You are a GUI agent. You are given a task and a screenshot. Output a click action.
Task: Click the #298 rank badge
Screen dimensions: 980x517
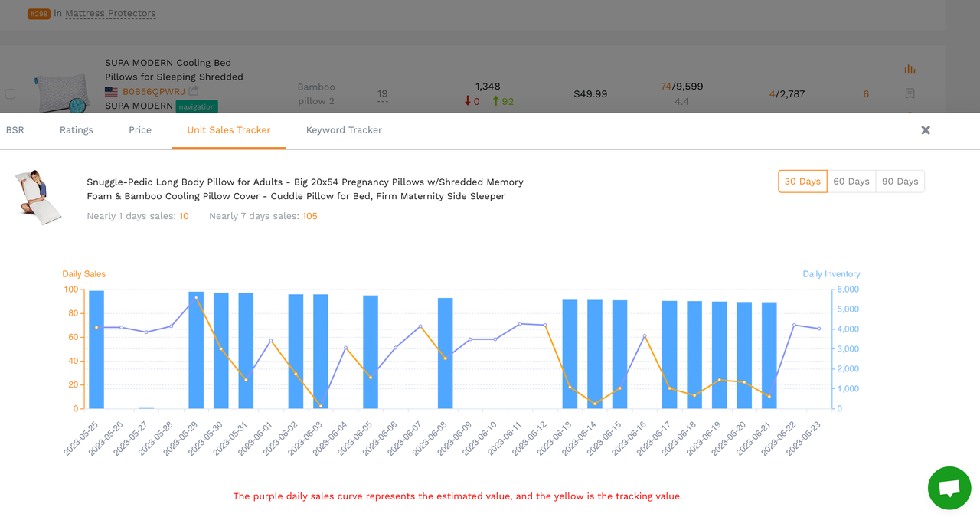point(39,14)
